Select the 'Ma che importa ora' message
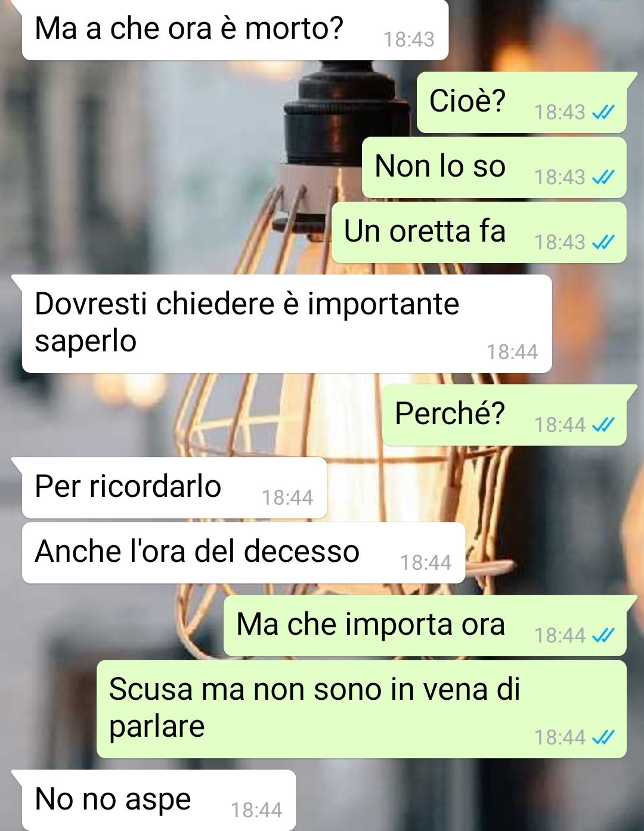644x831 pixels. [x=425, y=626]
